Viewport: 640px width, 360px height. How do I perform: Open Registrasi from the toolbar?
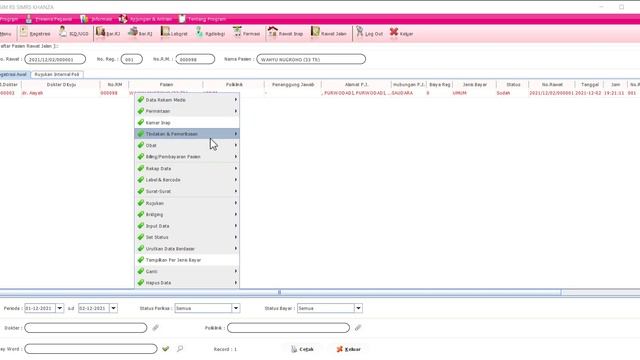pyautogui.click(x=35, y=33)
